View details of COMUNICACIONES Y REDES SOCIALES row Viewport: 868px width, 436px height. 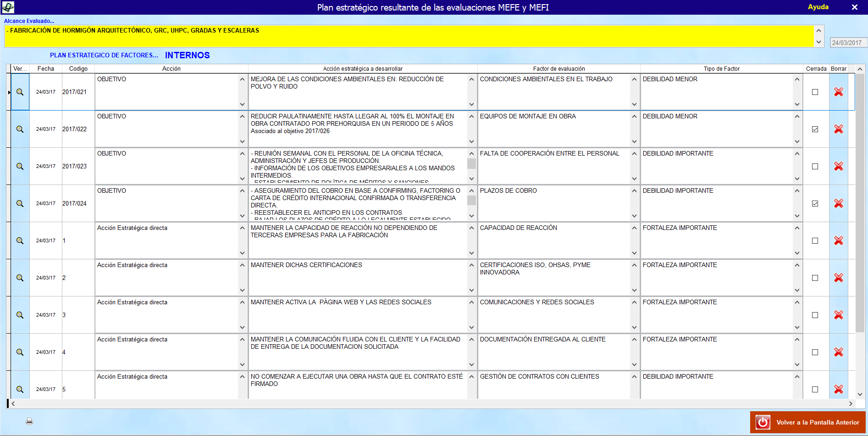point(20,315)
